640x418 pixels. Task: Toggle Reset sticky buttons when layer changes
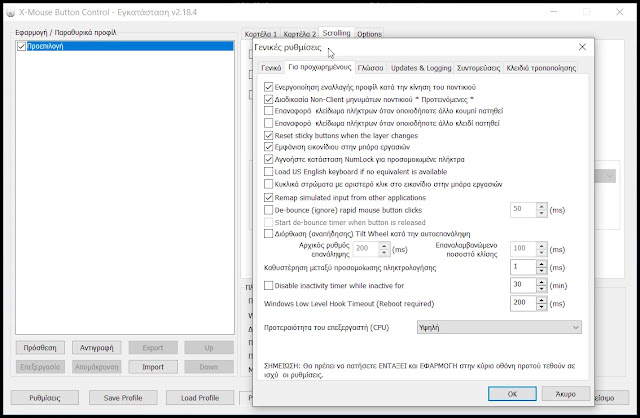tap(268, 135)
